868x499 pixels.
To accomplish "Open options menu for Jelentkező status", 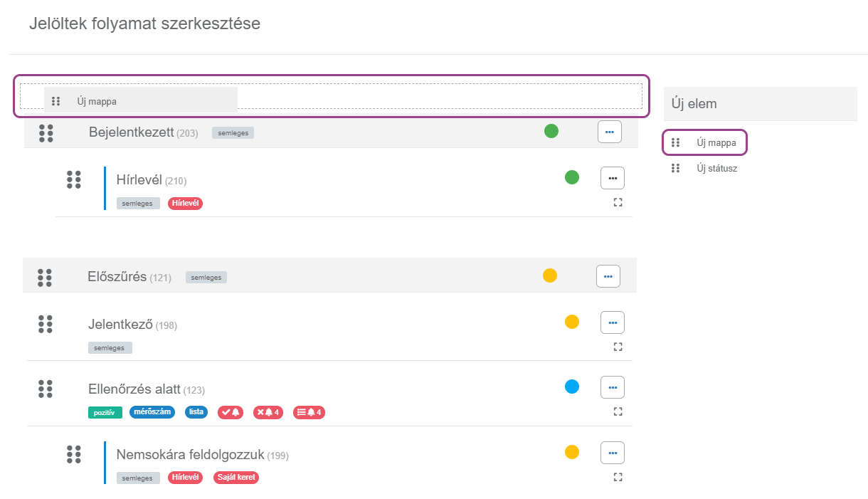I will point(613,322).
